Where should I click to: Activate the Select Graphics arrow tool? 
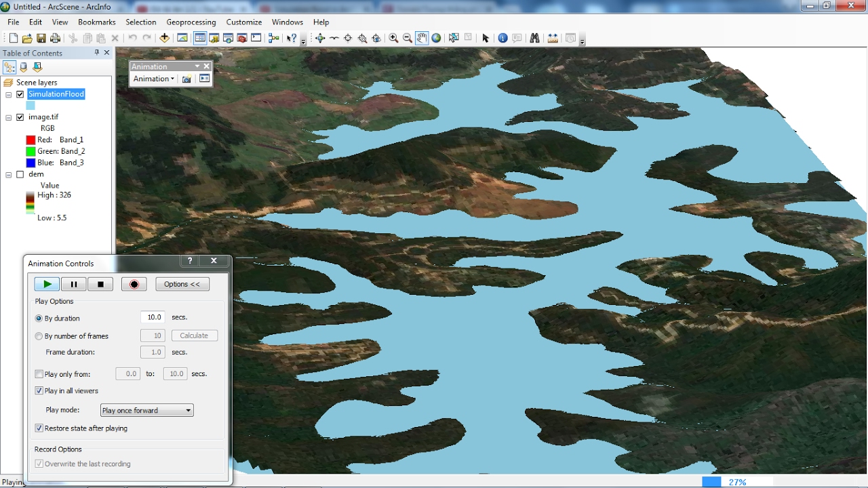pyautogui.click(x=486, y=39)
